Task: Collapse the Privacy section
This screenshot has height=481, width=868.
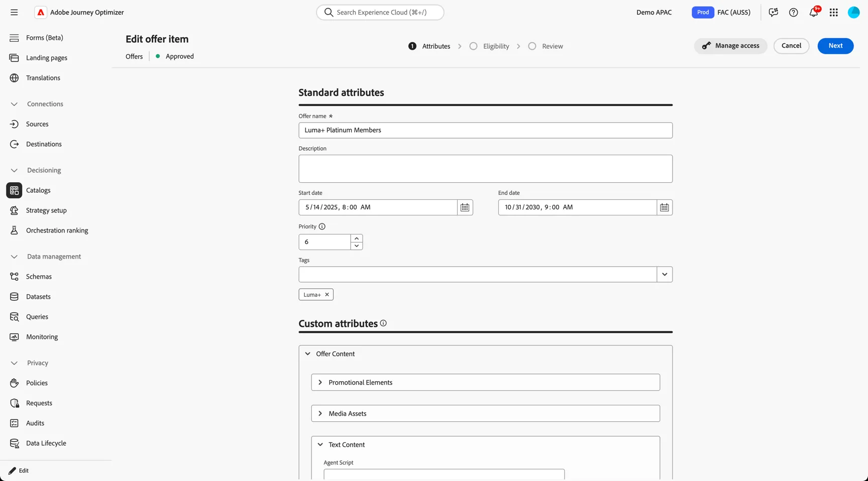Action: [x=14, y=363]
